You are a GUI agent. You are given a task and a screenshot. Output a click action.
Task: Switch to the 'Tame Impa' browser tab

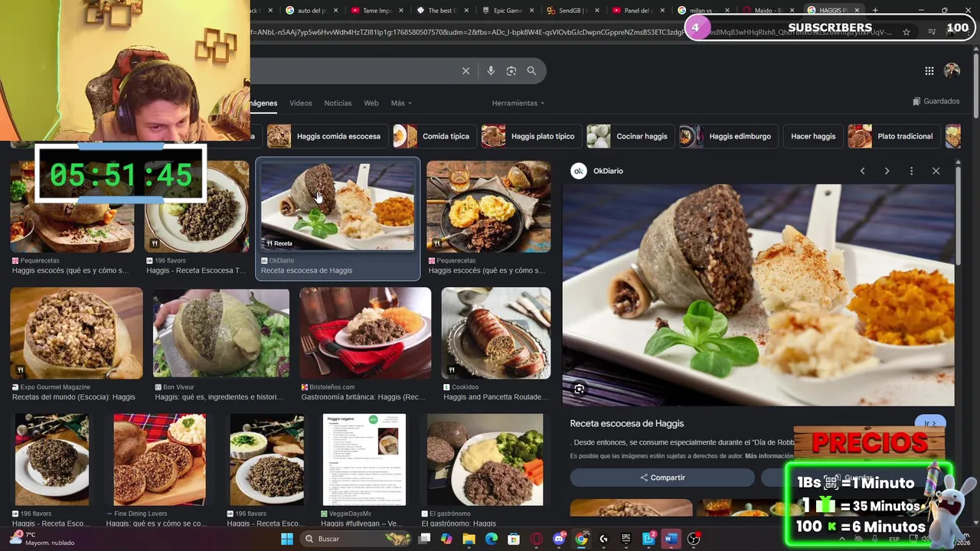point(376,11)
